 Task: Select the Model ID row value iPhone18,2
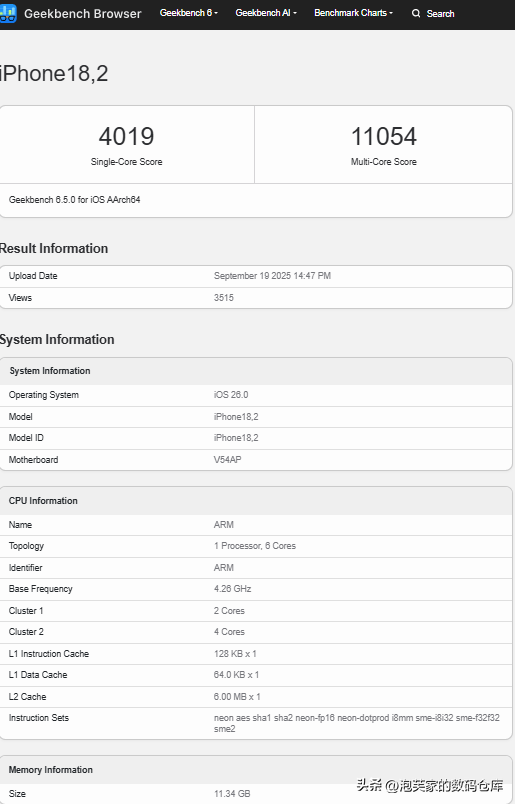(236, 438)
